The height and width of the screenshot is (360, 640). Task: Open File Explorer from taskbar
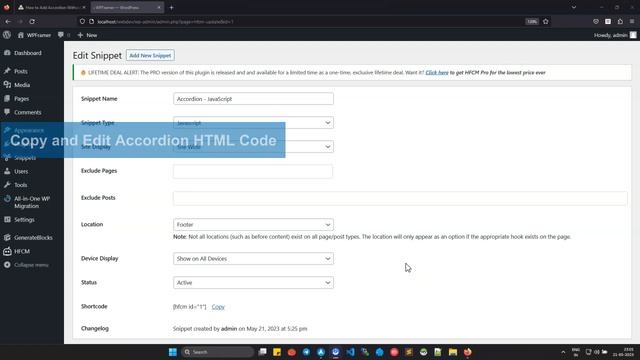click(x=453, y=352)
